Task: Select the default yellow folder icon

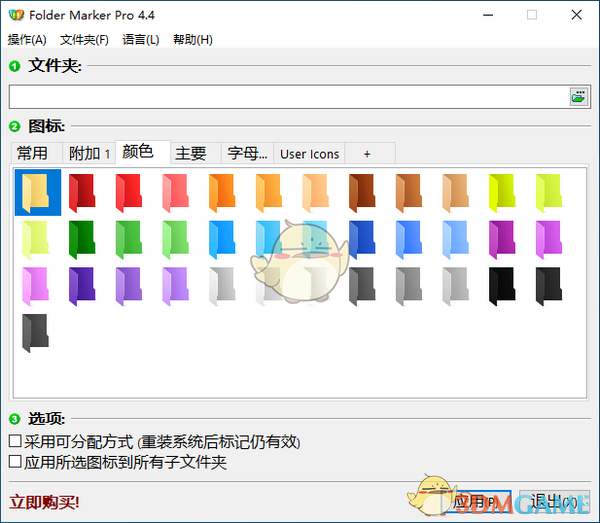Action: click(x=36, y=192)
